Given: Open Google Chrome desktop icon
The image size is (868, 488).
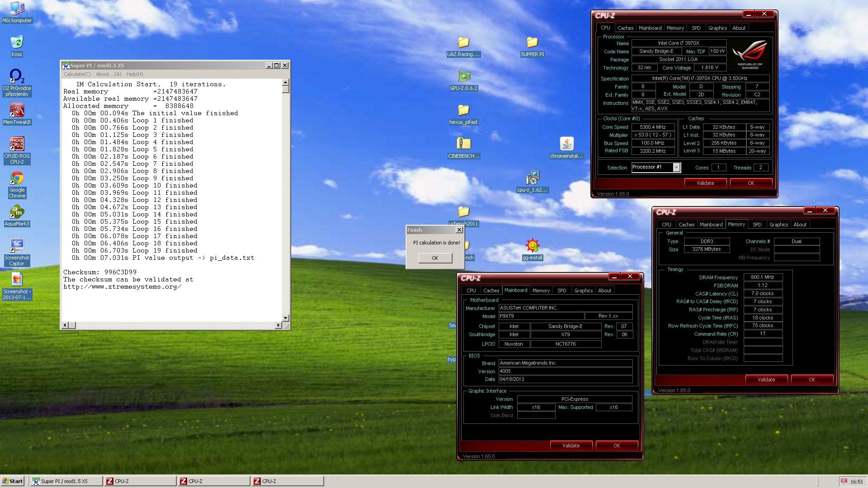Looking at the screenshot, I should 17,184.
